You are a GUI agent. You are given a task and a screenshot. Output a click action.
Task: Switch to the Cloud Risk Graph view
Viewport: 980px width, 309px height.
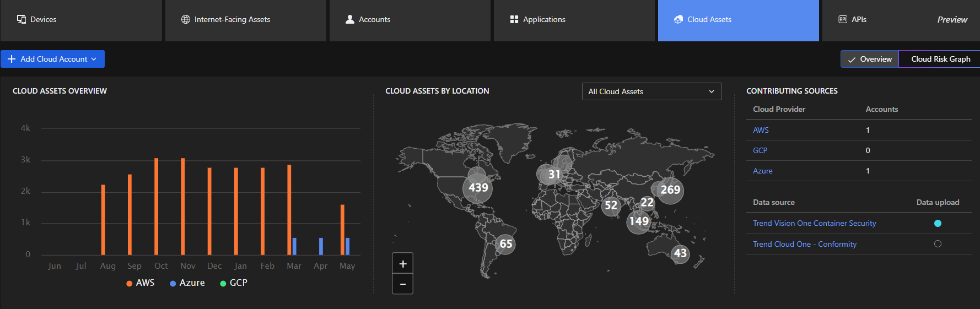point(940,59)
